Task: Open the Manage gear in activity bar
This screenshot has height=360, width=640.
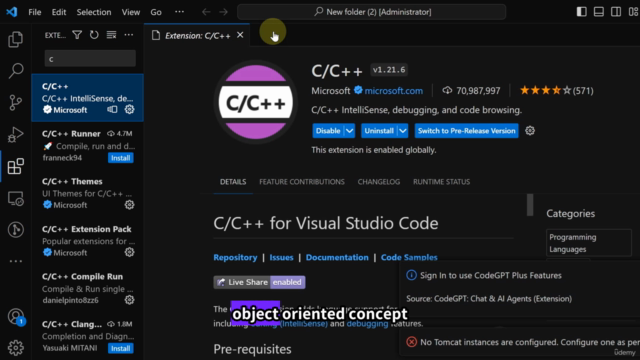Action: pos(16,348)
